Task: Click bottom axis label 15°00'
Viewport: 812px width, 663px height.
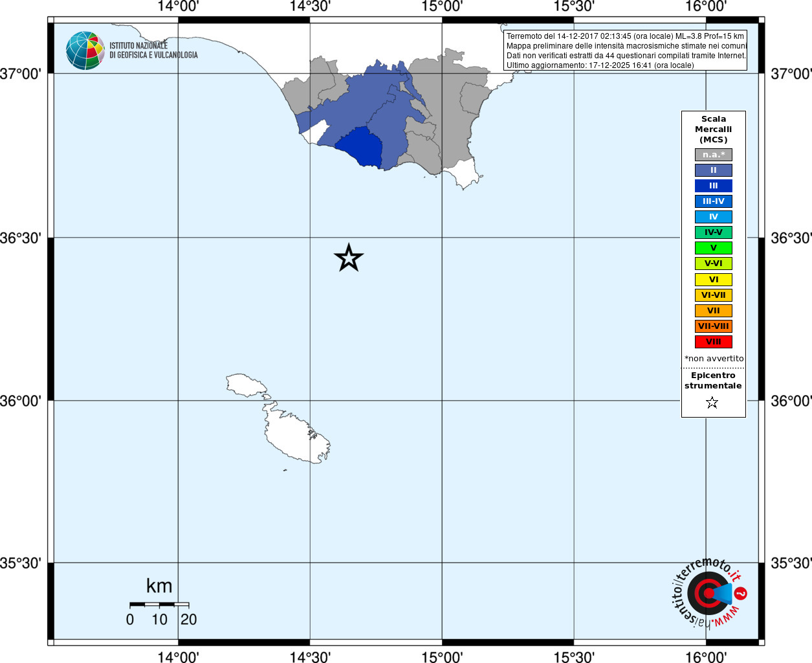Action: pyautogui.click(x=442, y=657)
